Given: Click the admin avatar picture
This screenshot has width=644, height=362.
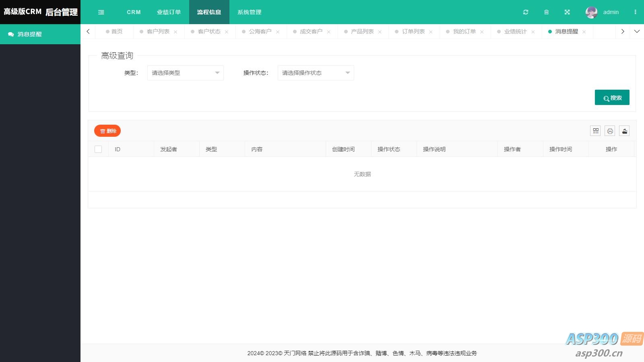Looking at the screenshot, I should [x=591, y=12].
